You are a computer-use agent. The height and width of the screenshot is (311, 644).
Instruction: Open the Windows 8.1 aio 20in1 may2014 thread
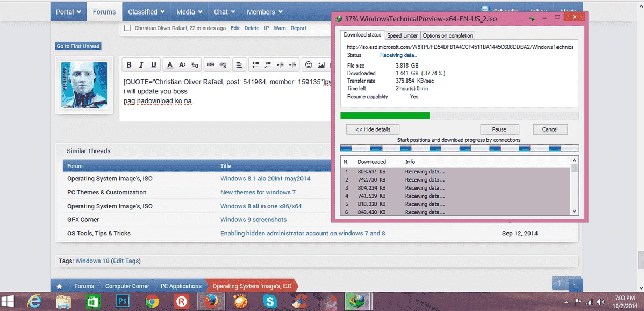pyautogui.click(x=266, y=179)
